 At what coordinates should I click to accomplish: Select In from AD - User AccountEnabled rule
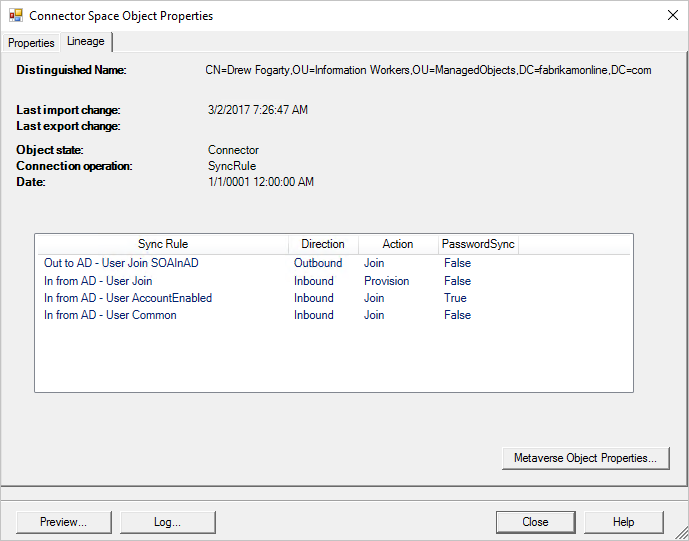(128, 298)
